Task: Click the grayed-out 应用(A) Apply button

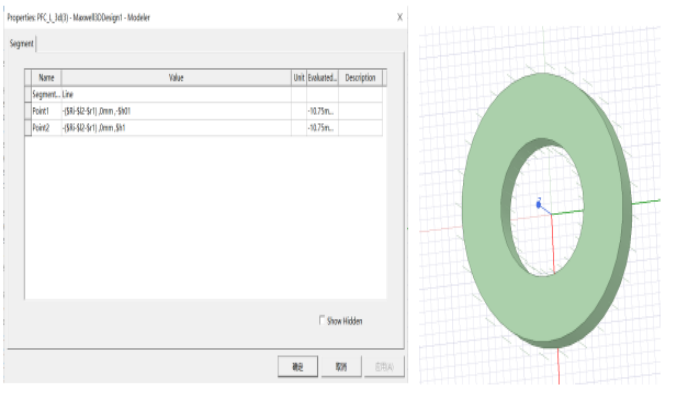Action: coord(384,367)
